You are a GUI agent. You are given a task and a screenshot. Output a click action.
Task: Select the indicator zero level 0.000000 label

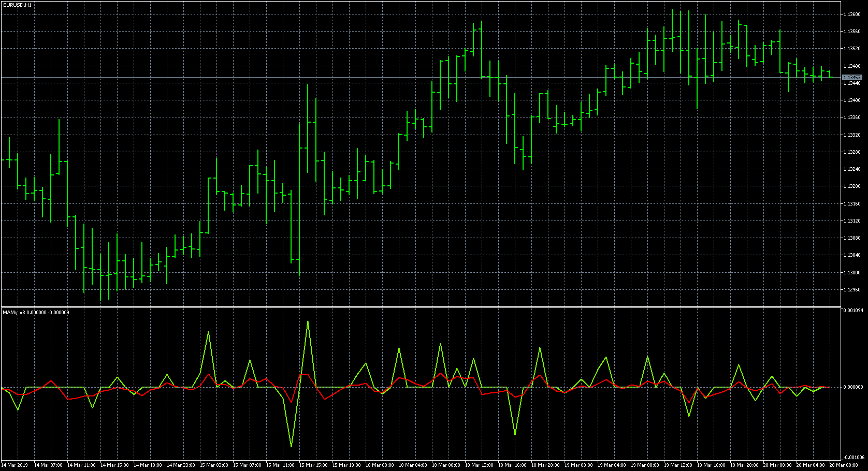pos(853,387)
